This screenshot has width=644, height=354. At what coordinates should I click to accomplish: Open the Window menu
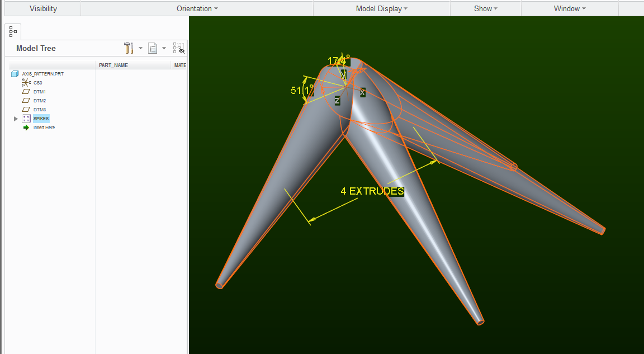pos(569,8)
